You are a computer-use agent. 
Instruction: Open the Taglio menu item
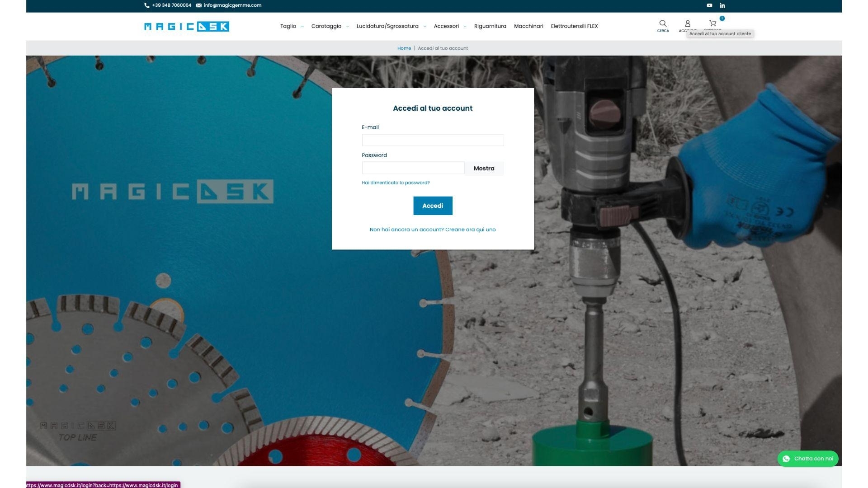[288, 26]
